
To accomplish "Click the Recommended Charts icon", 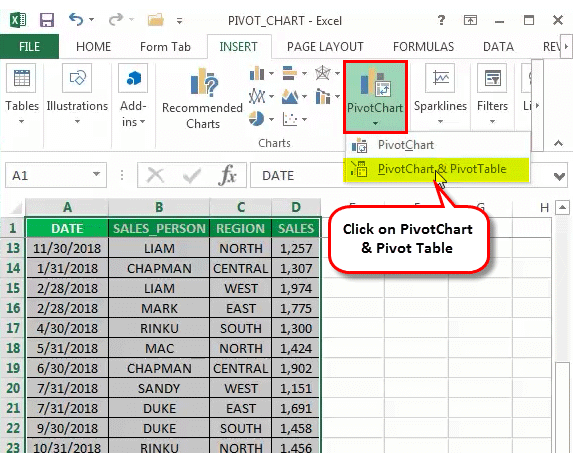I will [204, 83].
